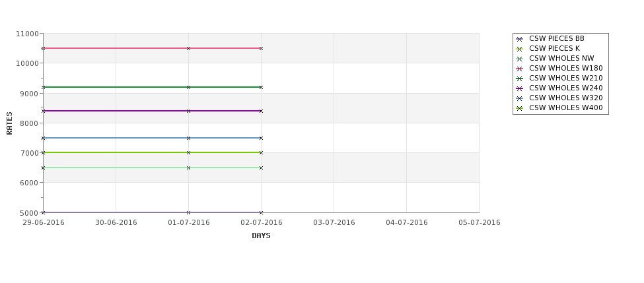Click the DAYS axis title

click(261, 236)
